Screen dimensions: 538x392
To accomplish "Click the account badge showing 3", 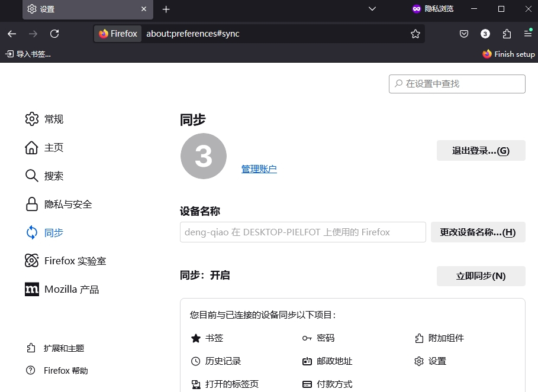I will tap(485, 34).
